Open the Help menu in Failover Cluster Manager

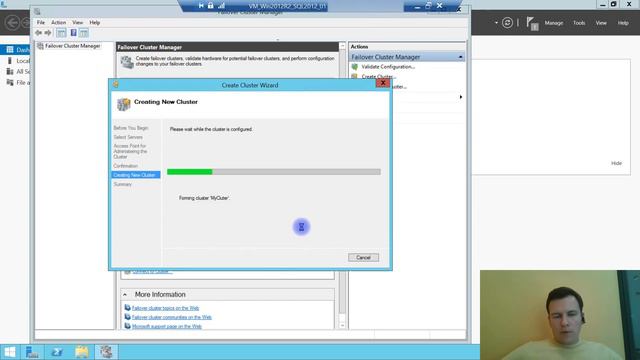click(x=95, y=22)
